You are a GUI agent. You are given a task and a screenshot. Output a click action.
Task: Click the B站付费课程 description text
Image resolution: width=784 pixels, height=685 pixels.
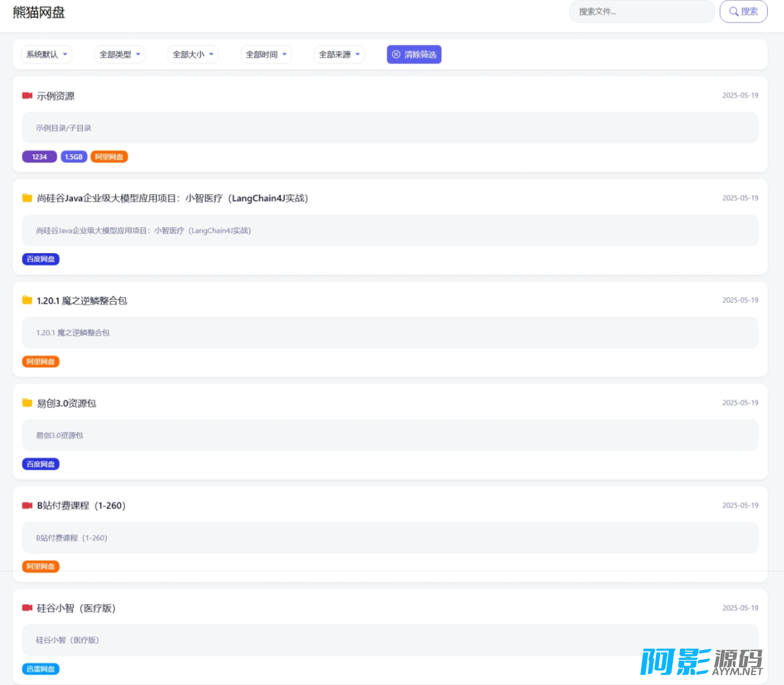(72, 538)
